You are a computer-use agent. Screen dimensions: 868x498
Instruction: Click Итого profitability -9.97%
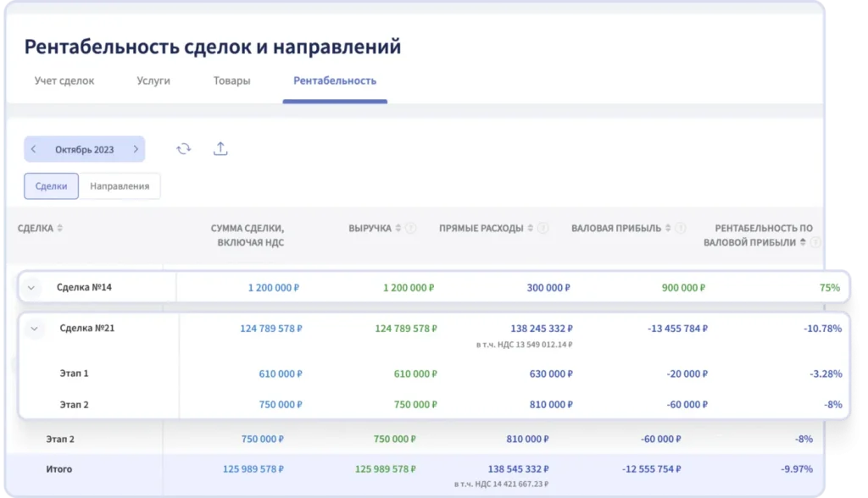pyautogui.click(x=797, y=469)
